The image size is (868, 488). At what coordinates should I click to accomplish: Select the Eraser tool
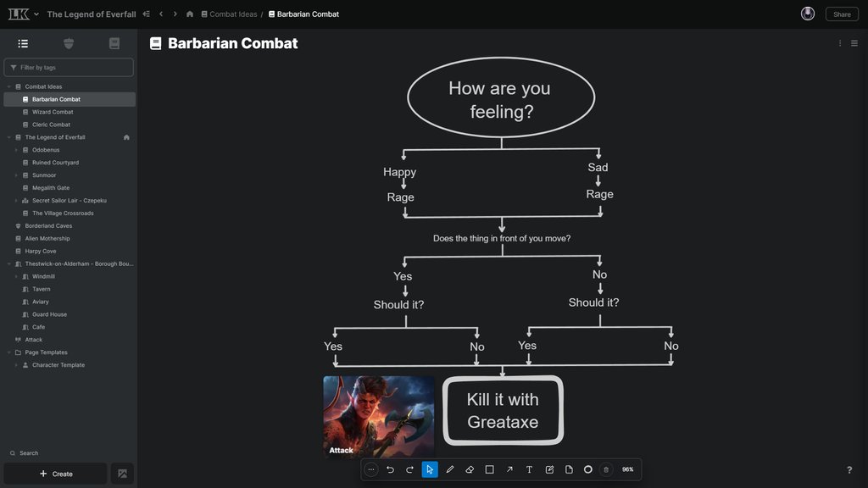[x=470, y=469]
